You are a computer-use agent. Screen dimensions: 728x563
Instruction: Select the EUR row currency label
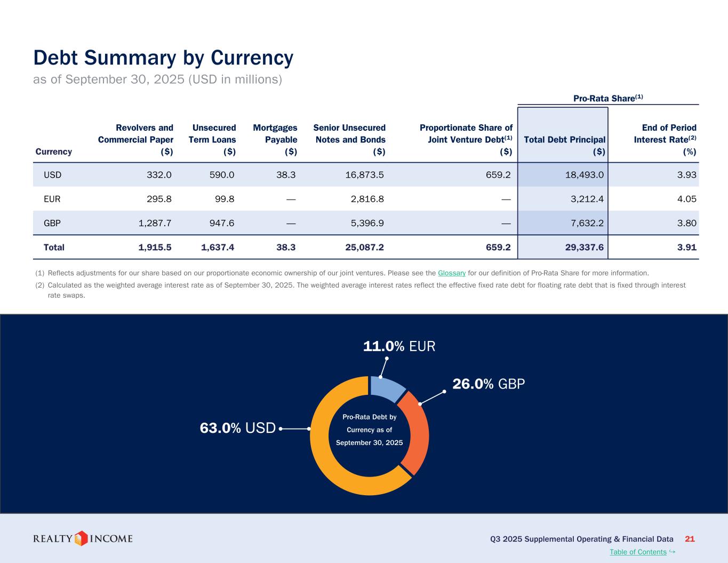pos(52,199)
